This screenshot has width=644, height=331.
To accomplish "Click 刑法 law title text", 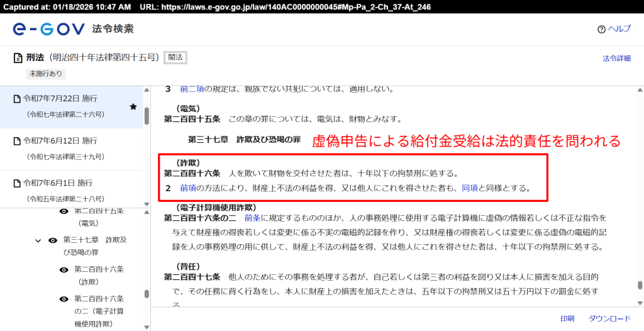I will pos(35,57).
